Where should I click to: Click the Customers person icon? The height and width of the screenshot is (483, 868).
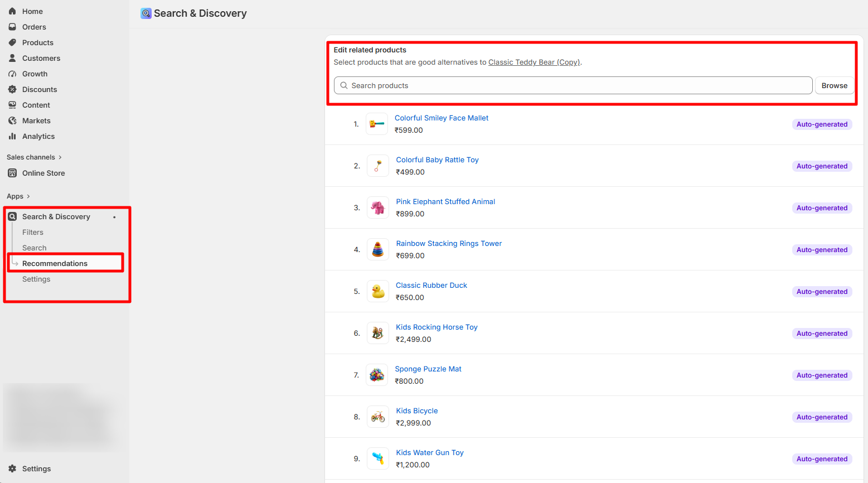coord(12,58)
